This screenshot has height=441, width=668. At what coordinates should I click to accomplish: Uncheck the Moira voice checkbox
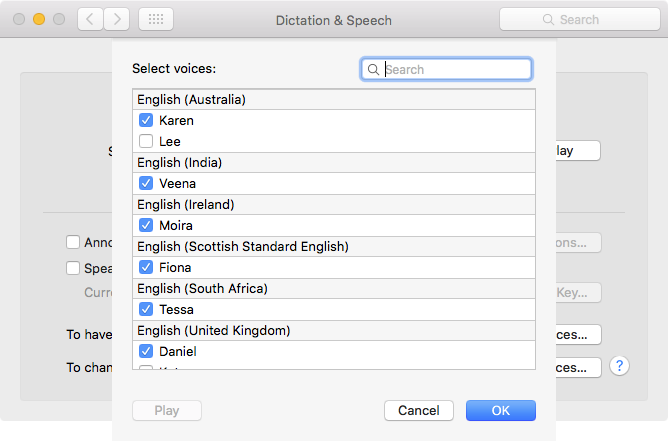146,225
